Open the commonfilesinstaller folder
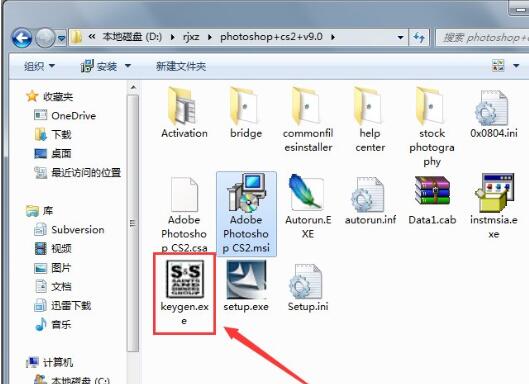The width and height of the screenshot is (529, 384). (308, 120)
